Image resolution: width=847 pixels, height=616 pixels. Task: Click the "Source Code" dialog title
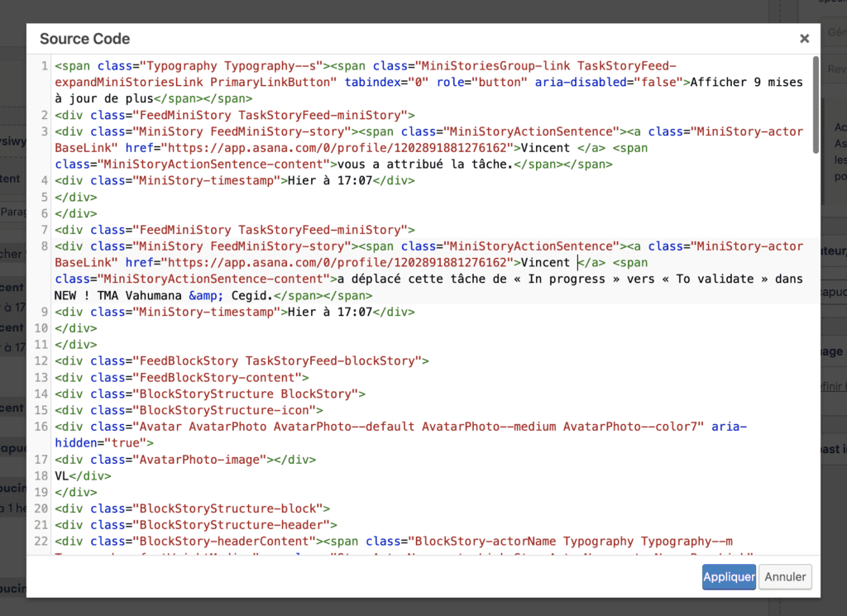coord(84,39)
